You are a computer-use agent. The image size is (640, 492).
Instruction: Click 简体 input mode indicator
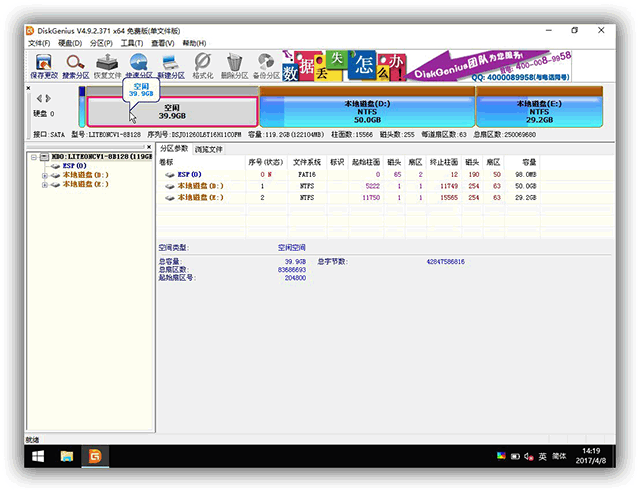tap(559, 456)
